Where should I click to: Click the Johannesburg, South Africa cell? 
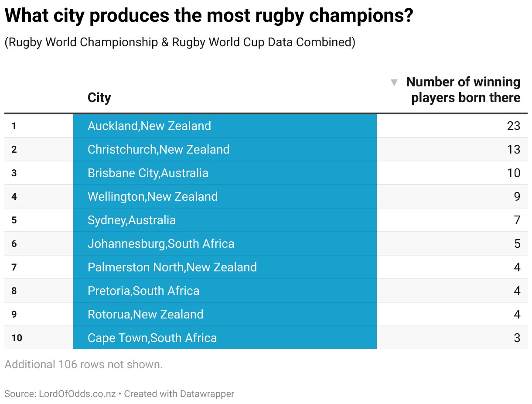tap(161, 244)
